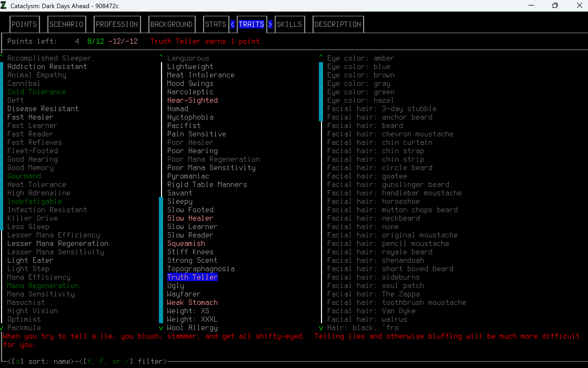Click the up caret above Languorous column
This screenshot has height=368, width=588.
coord(161,56)
